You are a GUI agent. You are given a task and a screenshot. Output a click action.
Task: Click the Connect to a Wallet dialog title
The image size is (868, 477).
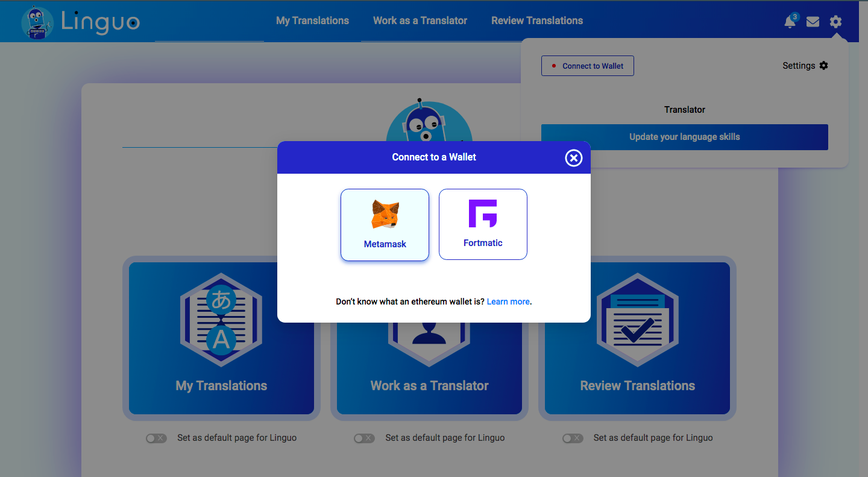(x=434, y=157)
